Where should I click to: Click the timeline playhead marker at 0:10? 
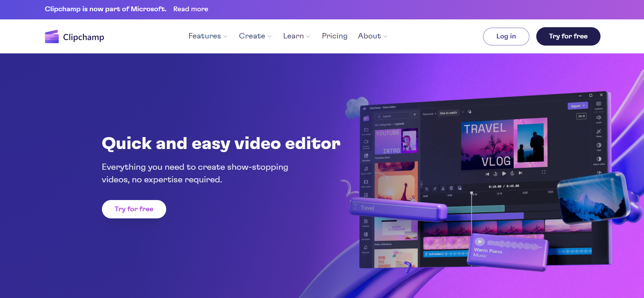(x=471, y=193)
